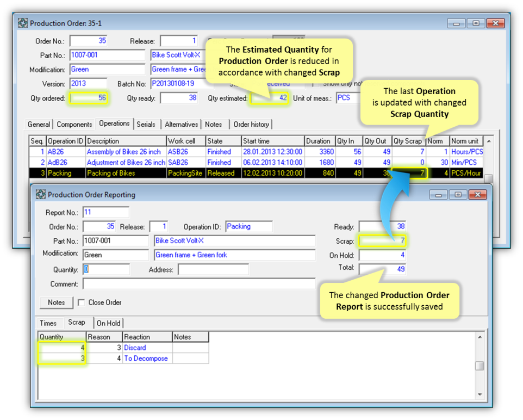The height and width of the screenshot is (420, 523).
Task: Click the scrap Quantity column header
Action: [62, 337]
